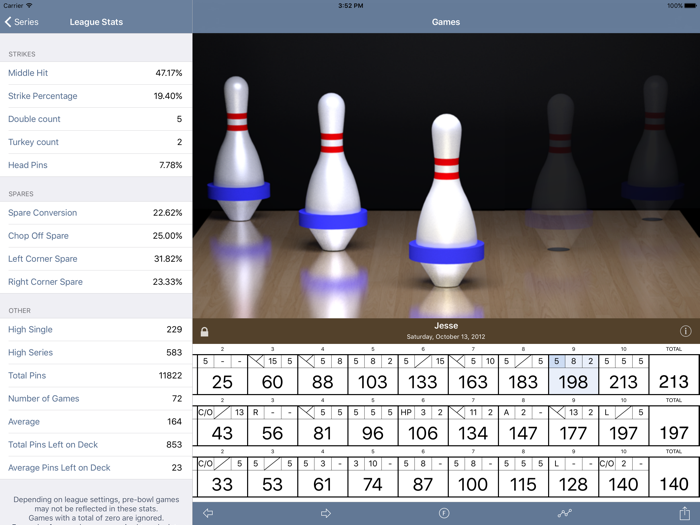Select the HP frame scoring 106
The width and height of the screenshot is (700, 525).
[423, 426]
